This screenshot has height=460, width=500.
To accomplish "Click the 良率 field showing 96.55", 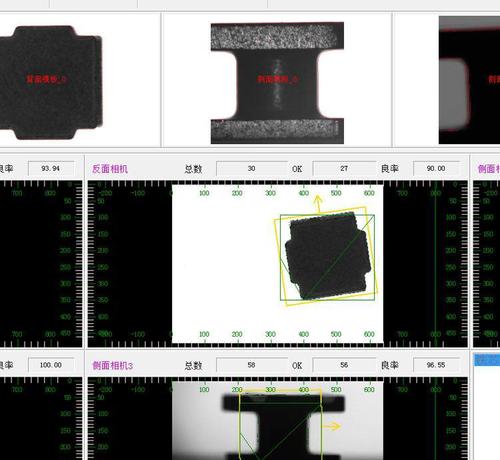I will (436, 365).
